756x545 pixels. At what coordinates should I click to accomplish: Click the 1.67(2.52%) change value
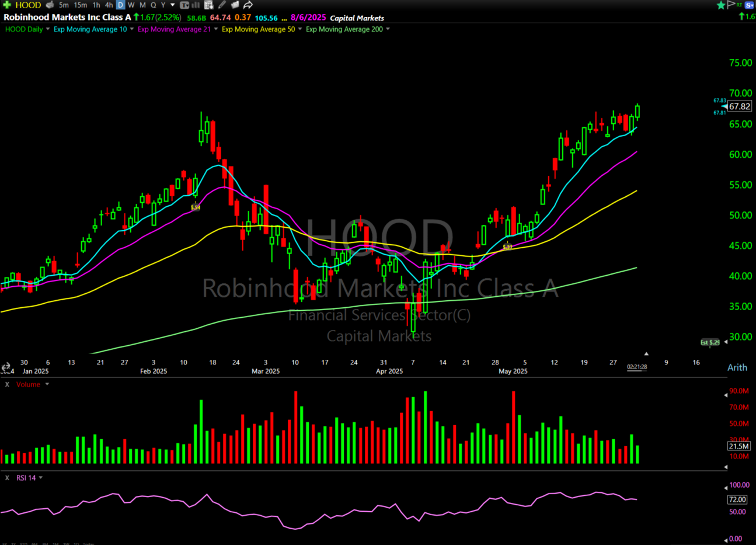[x=160, y=18]
